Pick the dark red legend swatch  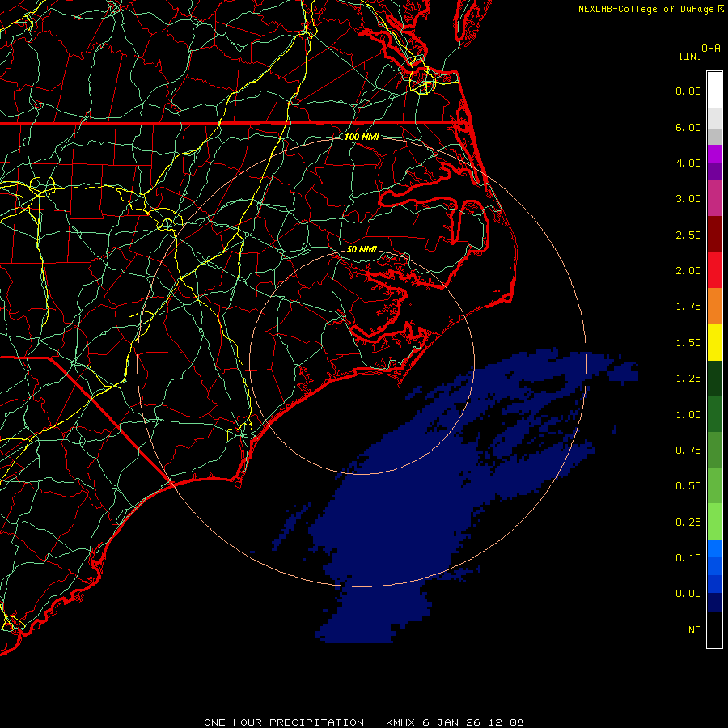click(x=714, y=235)
